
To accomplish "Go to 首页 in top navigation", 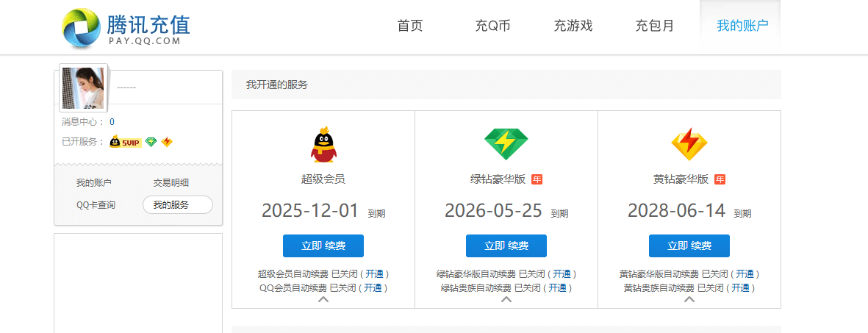I will click(410, 26).
